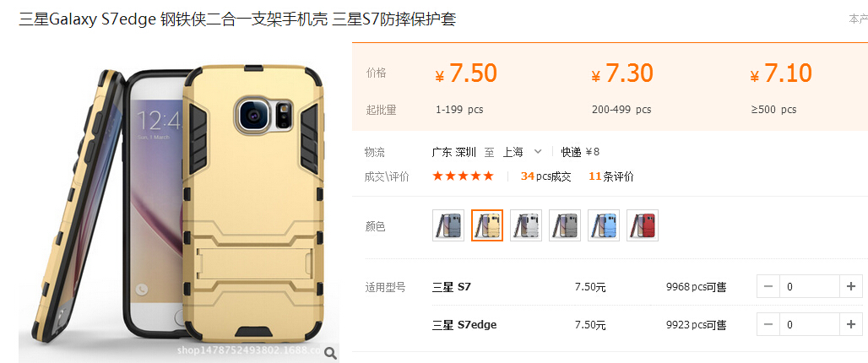The height and width of the screenshot is (363, 868).
Task: Open the 11 条评价 reviews link
Action: (x=611, y=176)
